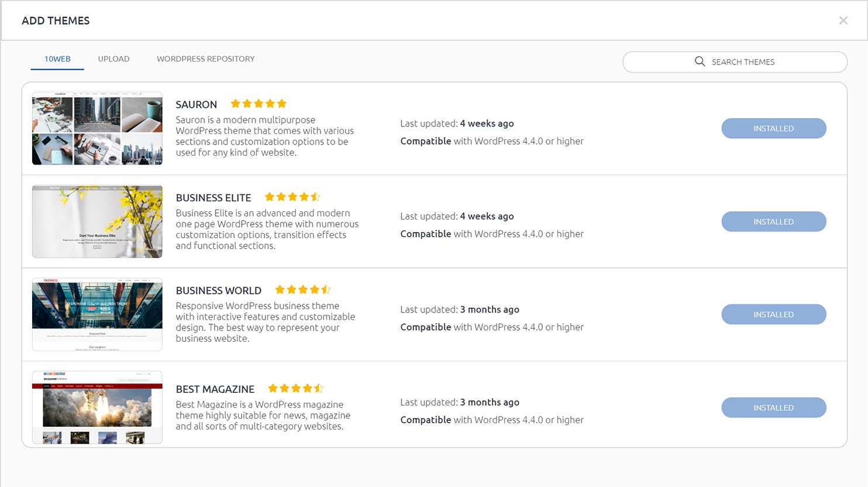Image resolution: width=868 pixels, height=487 pixels.
Task: Click Installed button for Business Elite
Action: tap(773, 222)
